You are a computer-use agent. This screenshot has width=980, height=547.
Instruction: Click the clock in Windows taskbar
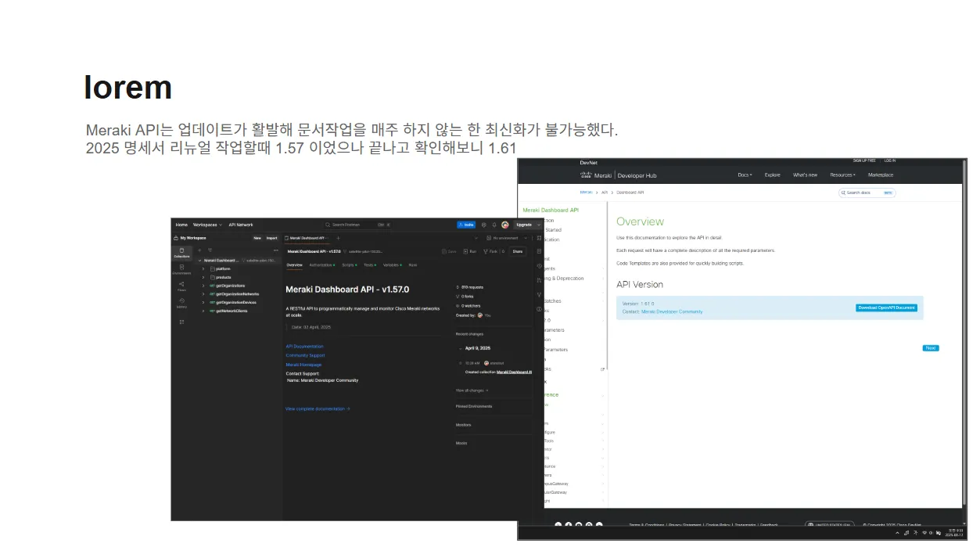pyautogui.click(x=954, y=533)
